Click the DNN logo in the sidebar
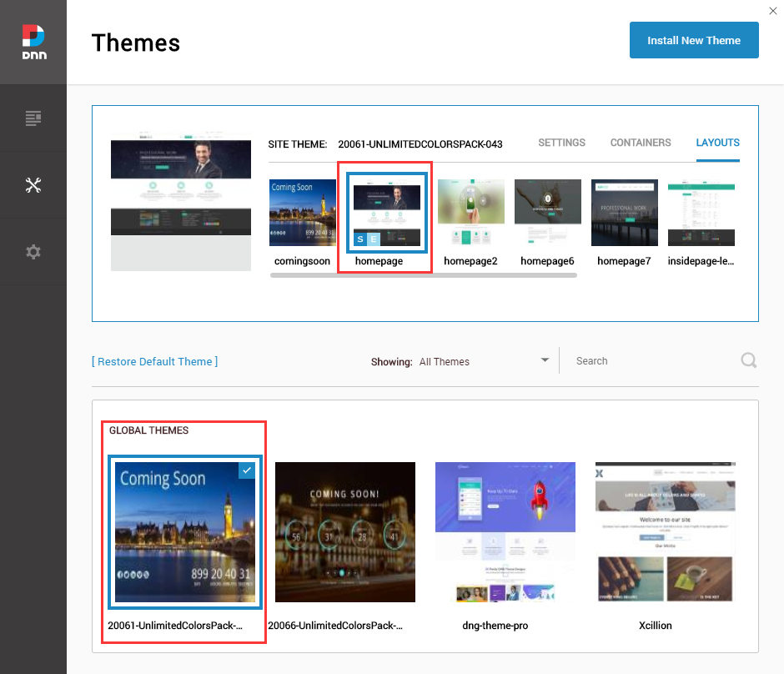784x674 pixels. coord(33,42)
